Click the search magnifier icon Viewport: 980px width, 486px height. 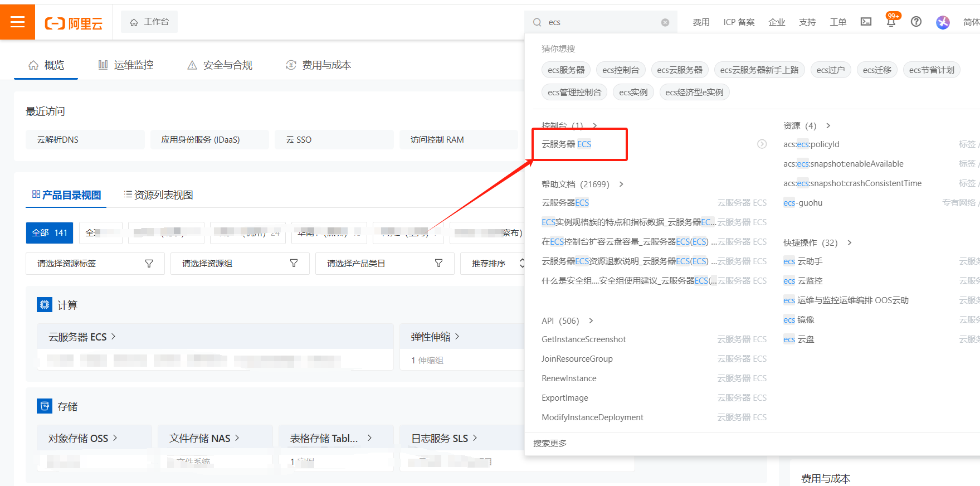pyautogui.click(x=537, y=22)
